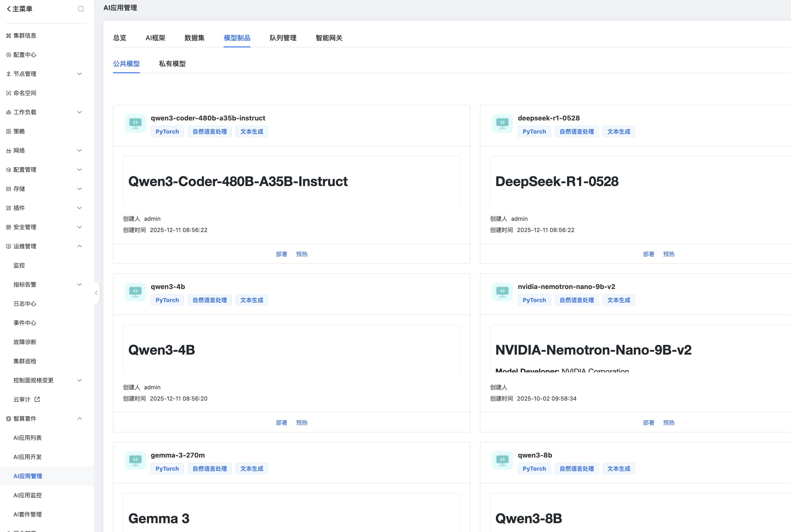The height and width of the screenshot is (532, 791).
Task: Click 预热 on the qwen3-4b card
Action: click(x=302, y=422)
